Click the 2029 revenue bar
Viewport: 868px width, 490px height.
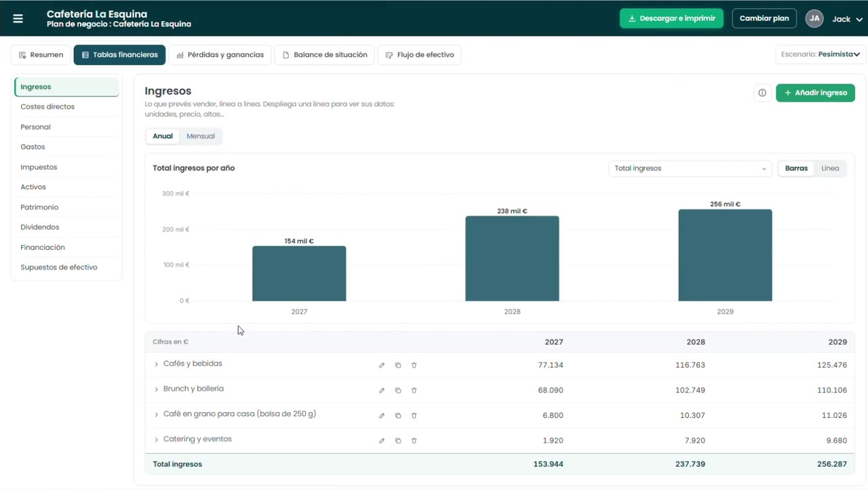point(725,255)
